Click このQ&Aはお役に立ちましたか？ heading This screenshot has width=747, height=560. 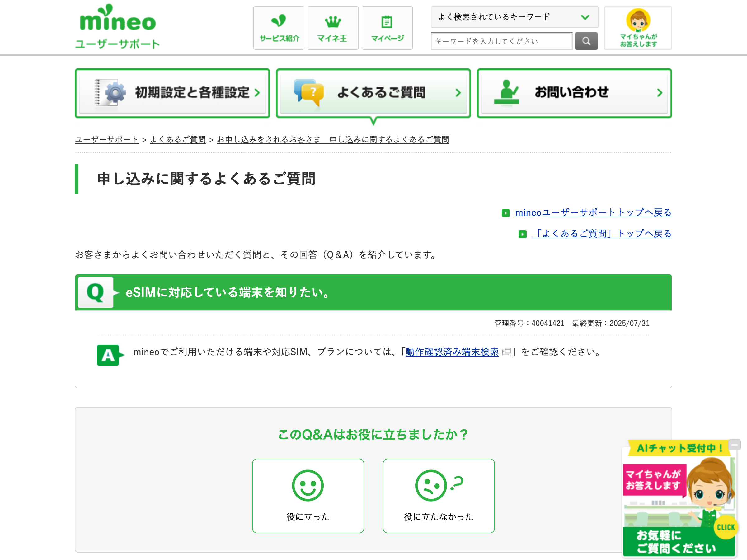tap(373, 434)
